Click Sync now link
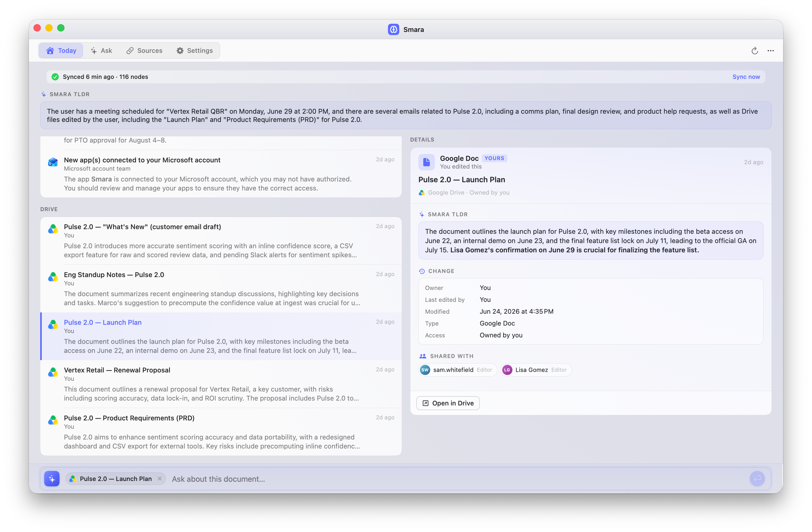812x532 pixels. [x=746, y=77]
